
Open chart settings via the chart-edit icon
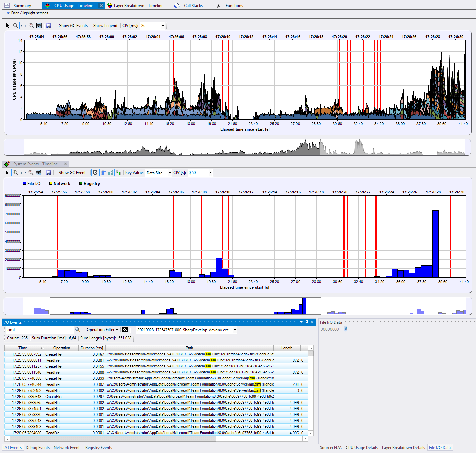pyautogui.click(x=39, y=25)
